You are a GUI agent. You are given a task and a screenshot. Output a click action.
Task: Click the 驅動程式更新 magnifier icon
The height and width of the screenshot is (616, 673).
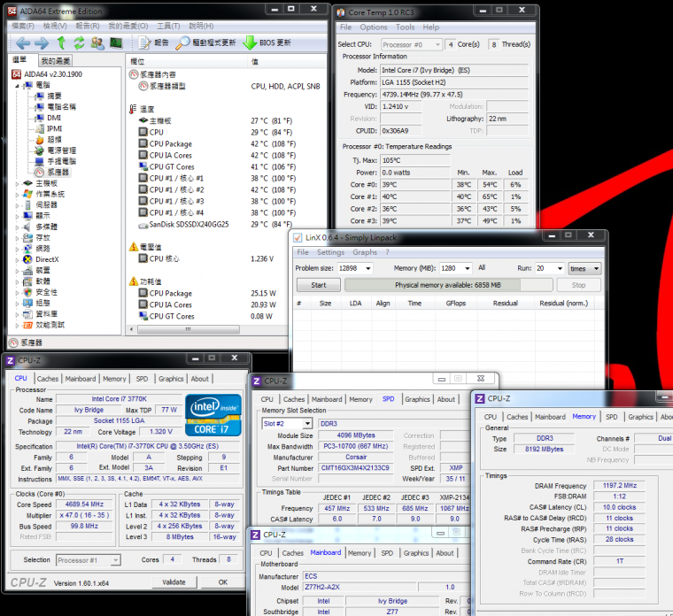click(183, 42)
